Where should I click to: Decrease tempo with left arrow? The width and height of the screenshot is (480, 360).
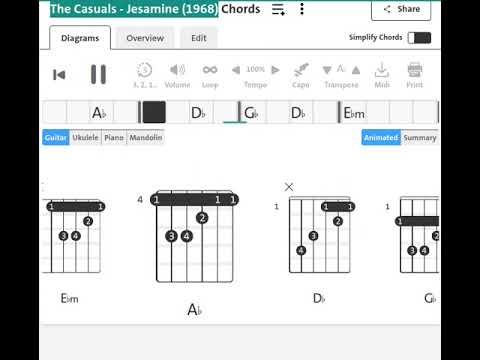pyautogui.click(x=236, y=70)
